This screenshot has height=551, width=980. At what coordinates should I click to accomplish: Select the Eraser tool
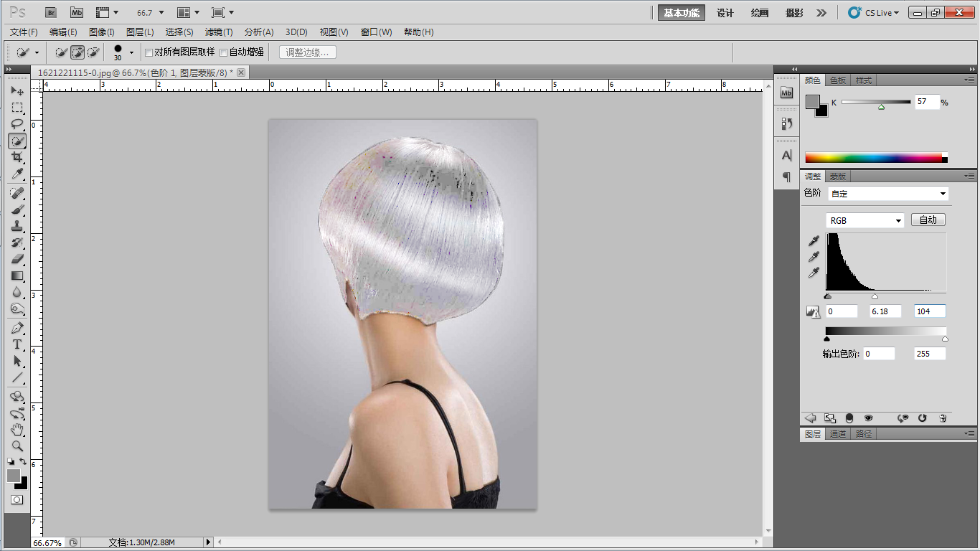[x=17, y=259]
